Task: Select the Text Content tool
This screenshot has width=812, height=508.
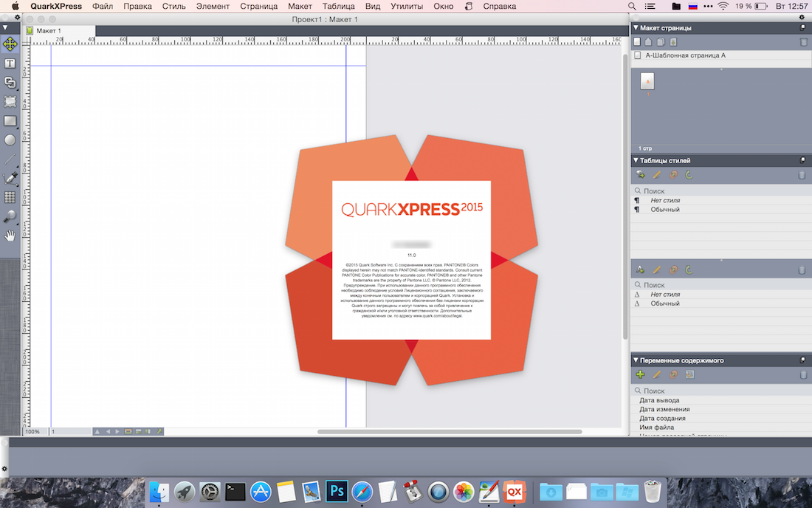Action: point(10,63)
